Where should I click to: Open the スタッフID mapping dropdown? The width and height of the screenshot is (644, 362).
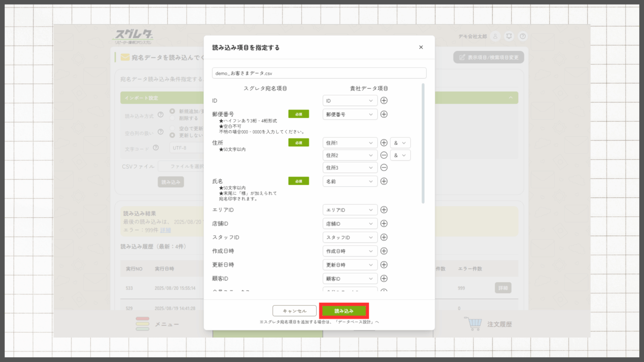(350, 237)
